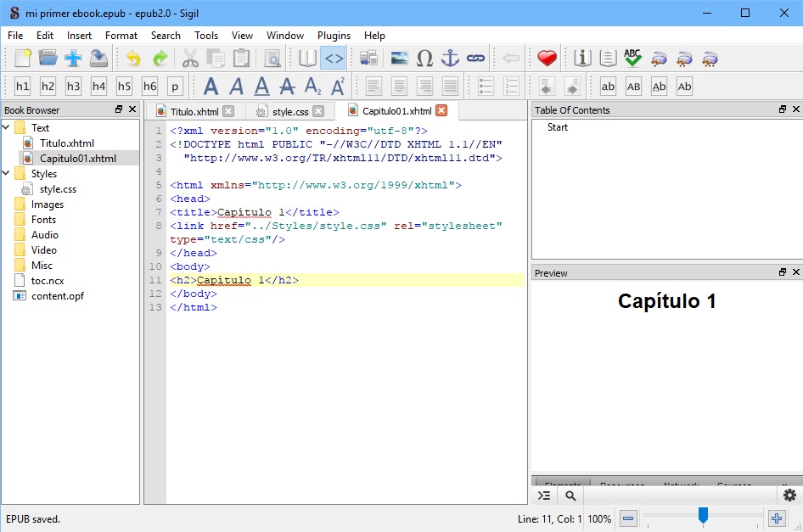Screen dimensions: 803x532
Task: Click the Insert Link chain icon
Action: pyautogui.click(x=475, y=59)
